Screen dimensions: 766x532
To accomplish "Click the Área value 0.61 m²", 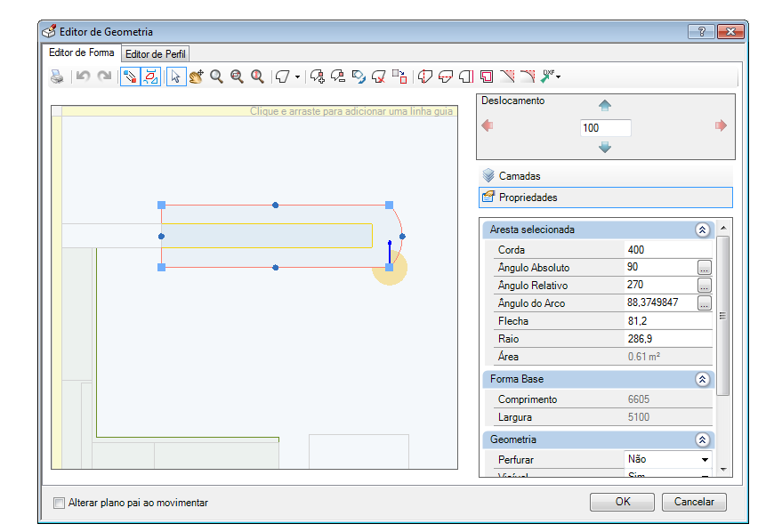I will [x=668, y=357].
